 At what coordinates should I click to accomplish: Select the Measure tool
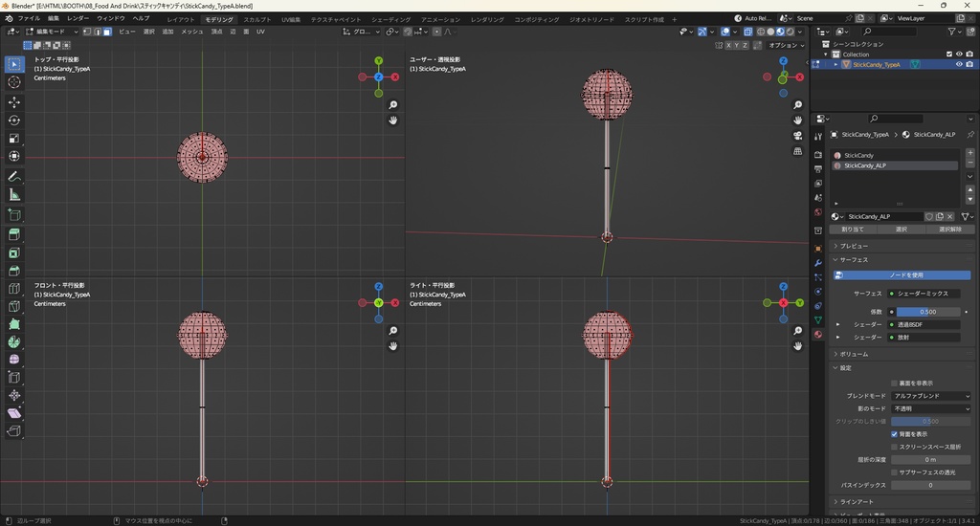click(14, 195)
